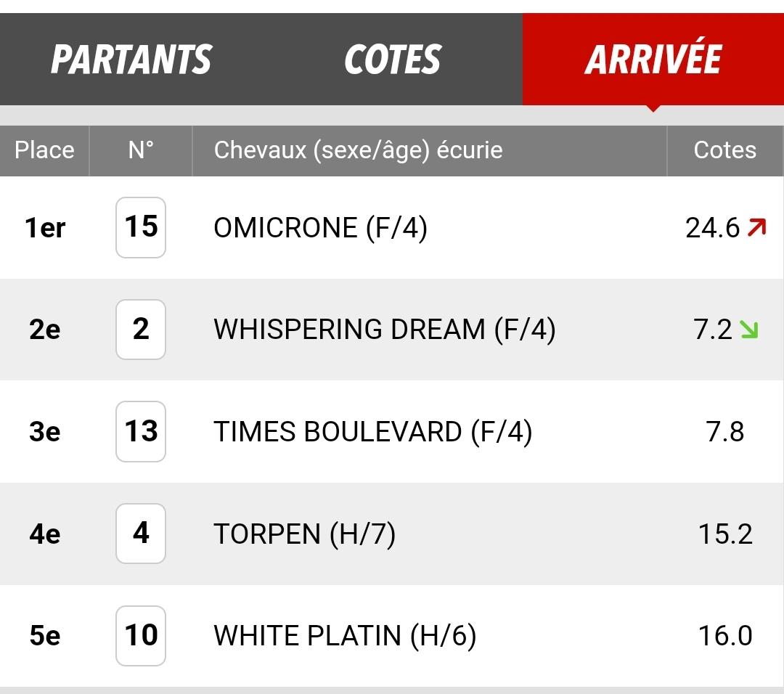Click the N° column header
Viewport: 784px width, 694px height.
click(x=141, y=150)
